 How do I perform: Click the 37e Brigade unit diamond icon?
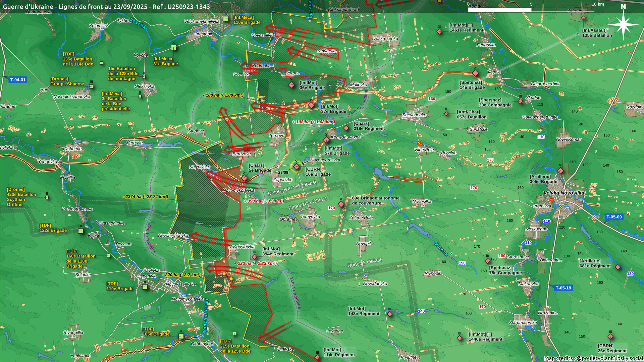[x=311, y=105]
